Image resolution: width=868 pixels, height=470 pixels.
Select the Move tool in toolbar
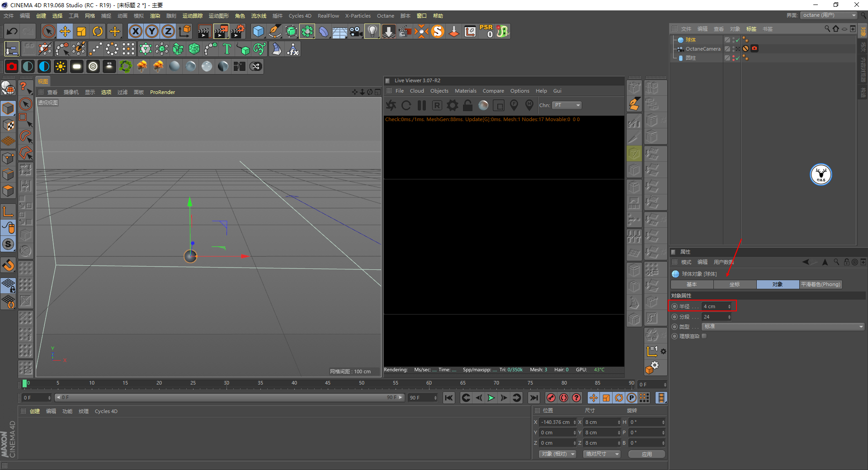coord(65,31)
